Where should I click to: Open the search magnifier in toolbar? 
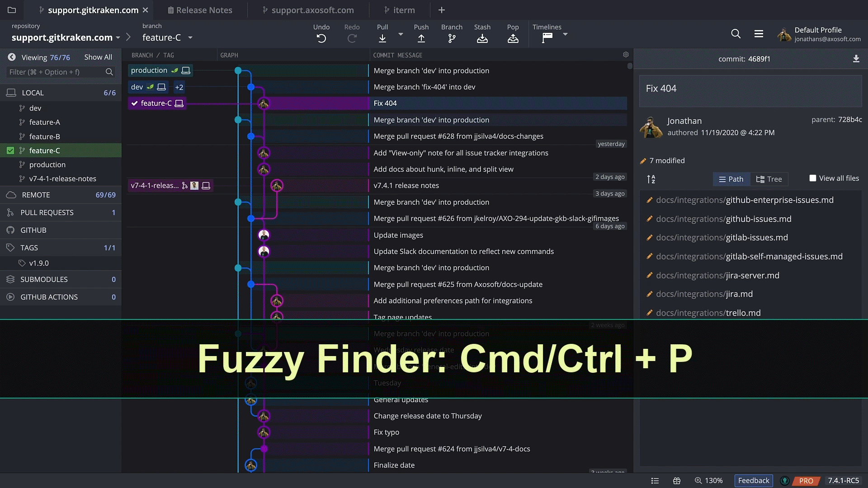[736, 34]
